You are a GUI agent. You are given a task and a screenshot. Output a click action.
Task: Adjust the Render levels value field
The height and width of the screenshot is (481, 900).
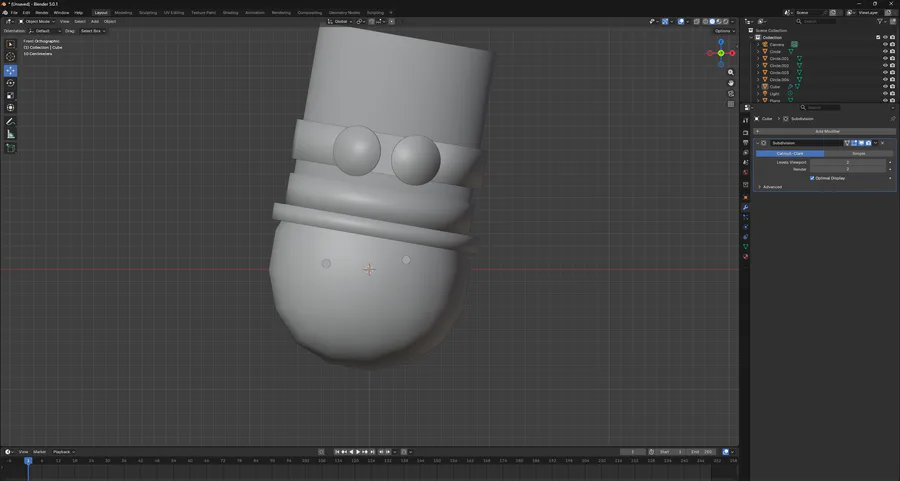(x=848, y=169)
